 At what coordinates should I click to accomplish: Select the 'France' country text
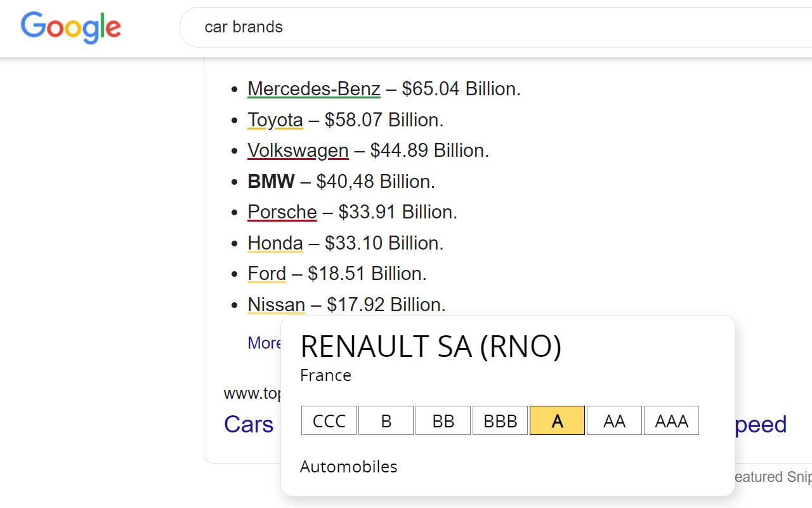326,375
